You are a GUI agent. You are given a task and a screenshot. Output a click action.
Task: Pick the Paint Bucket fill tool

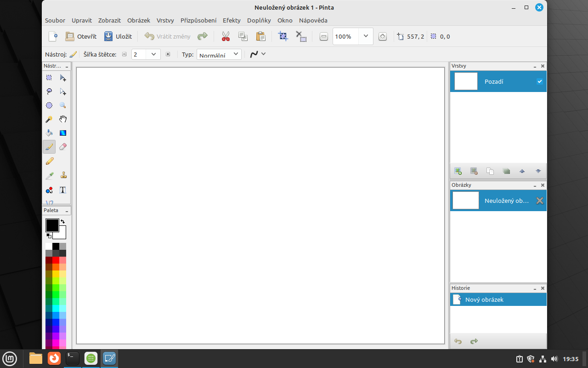click(x=49, y=133)
